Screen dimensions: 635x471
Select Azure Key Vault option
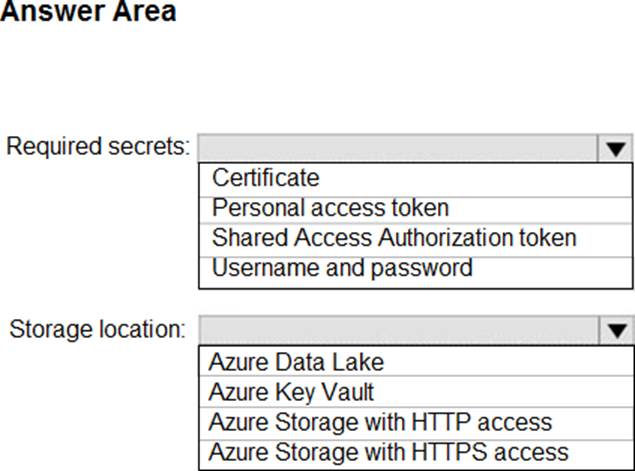[x=291, y=391]
